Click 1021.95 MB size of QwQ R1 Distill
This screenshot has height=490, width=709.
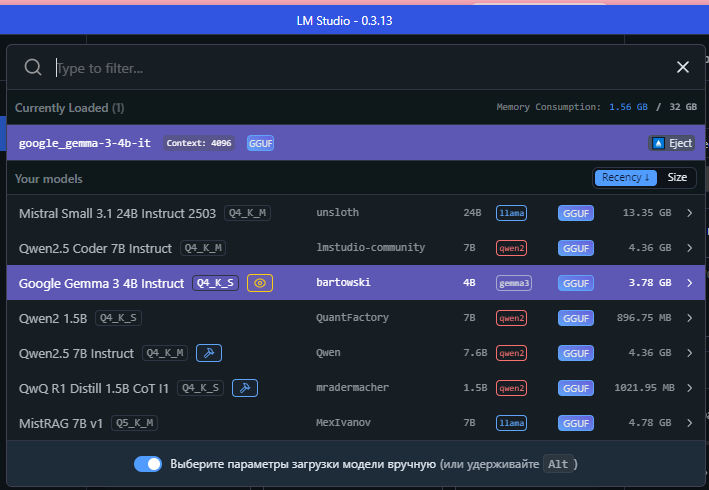tap(644, 387)
